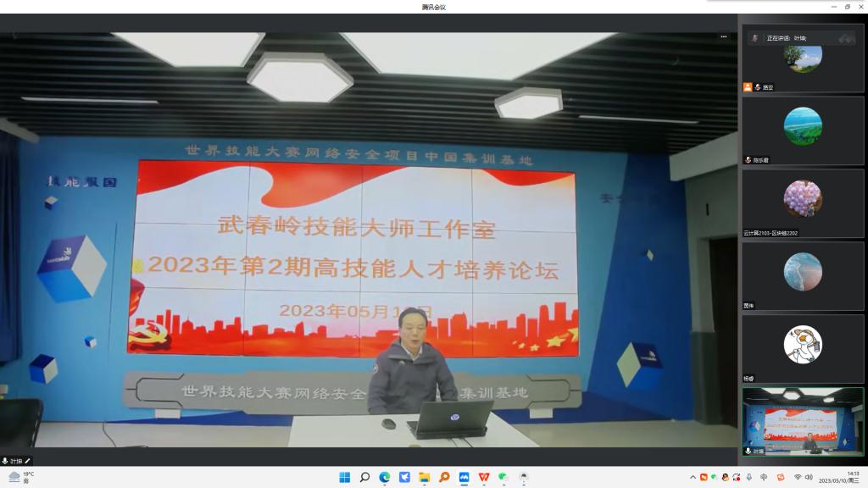The width and height of the screenshot is (868, 488).
Task: Click the three-dot more options on main video
Action: pos(723,36)
